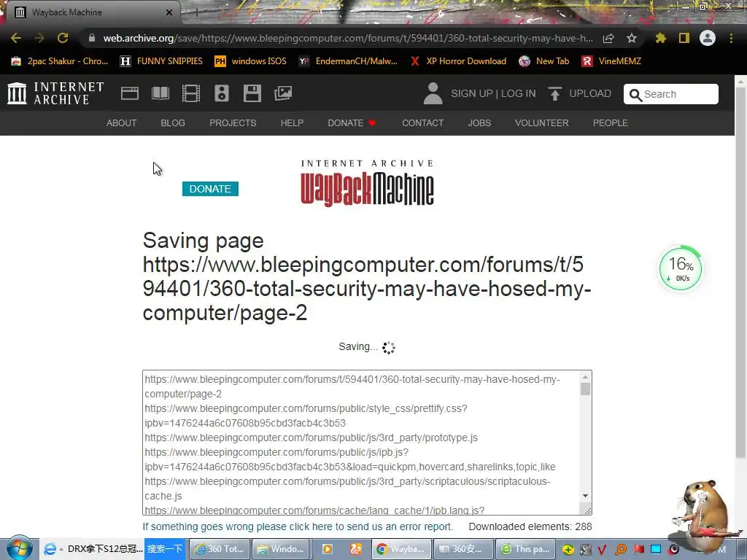Open the PROJECTS menu item

coord(233,122)
